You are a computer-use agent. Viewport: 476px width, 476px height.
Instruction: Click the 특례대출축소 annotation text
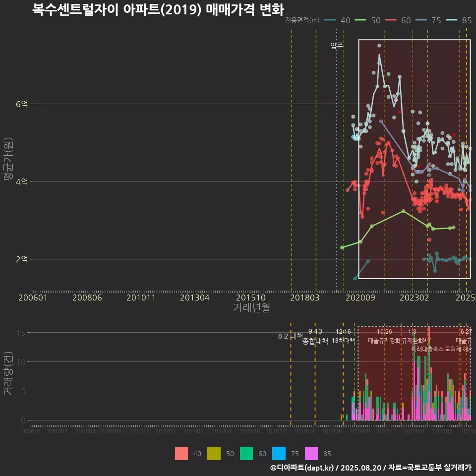tap(427, 349)
